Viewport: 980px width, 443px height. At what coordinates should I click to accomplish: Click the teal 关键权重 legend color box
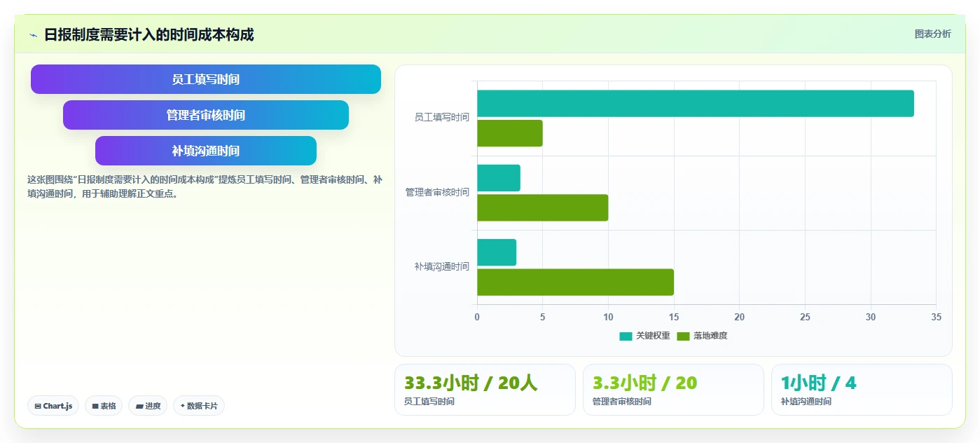pos(626,336)
